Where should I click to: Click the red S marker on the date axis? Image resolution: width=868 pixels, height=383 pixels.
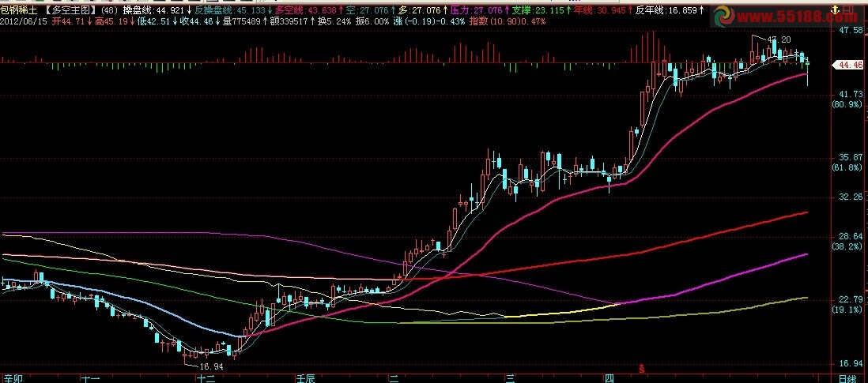pos(642,367)
